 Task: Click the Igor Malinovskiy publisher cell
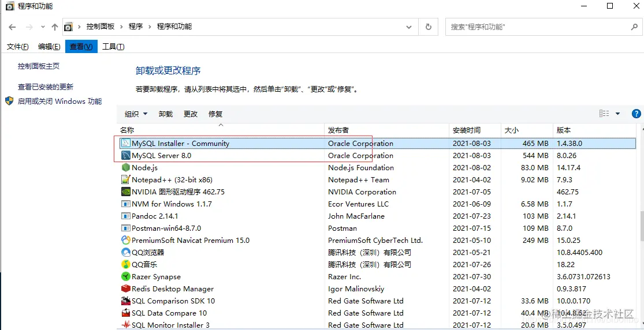coord(356,288)
